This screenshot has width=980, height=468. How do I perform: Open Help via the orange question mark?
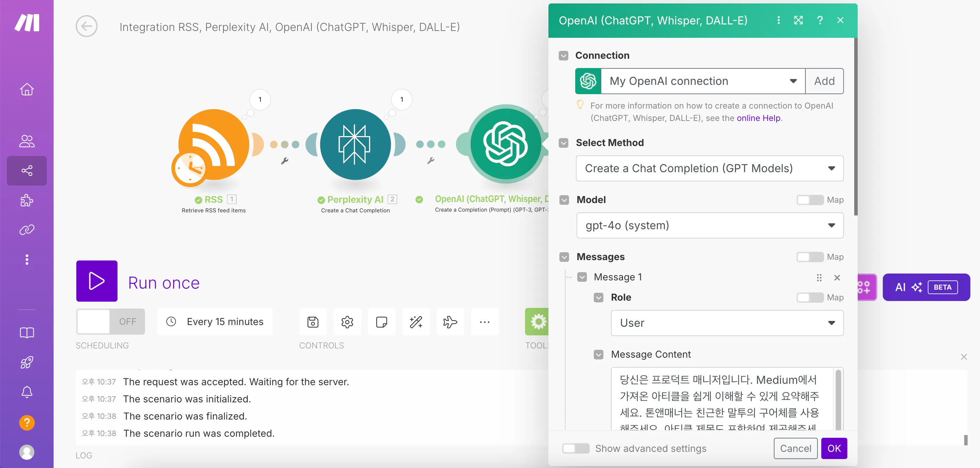(x=27, y=422)
